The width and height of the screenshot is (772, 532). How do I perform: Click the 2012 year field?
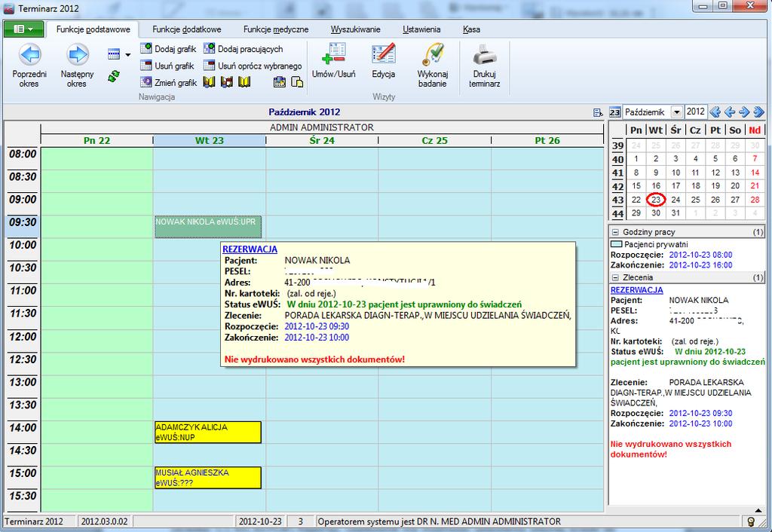coord(696,112)
